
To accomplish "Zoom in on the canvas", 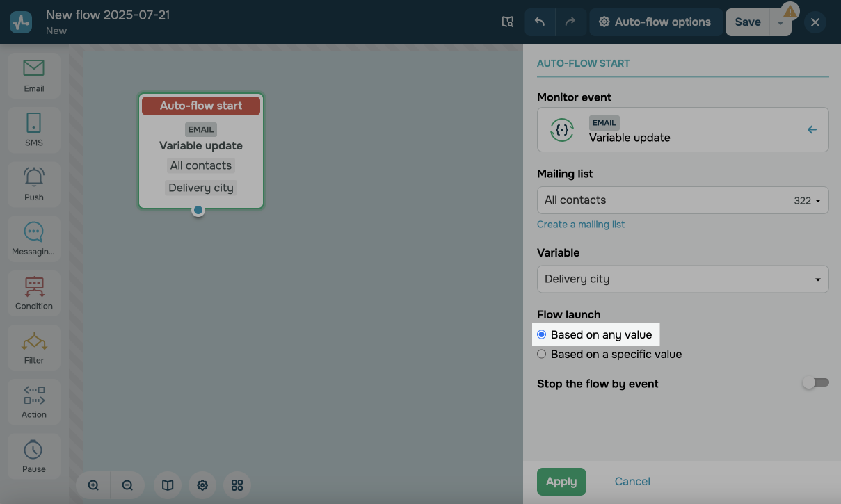I will [x=93, y=485].
